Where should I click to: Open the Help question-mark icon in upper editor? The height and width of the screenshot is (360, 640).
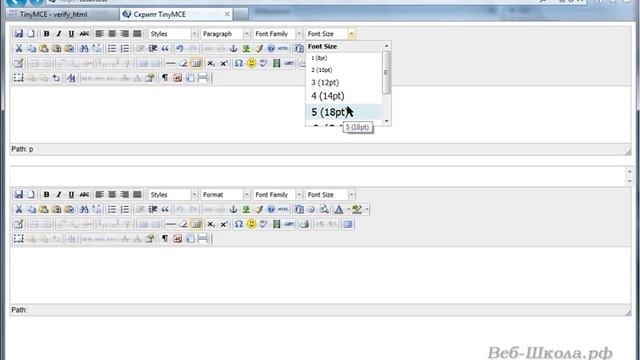(271, 49)
